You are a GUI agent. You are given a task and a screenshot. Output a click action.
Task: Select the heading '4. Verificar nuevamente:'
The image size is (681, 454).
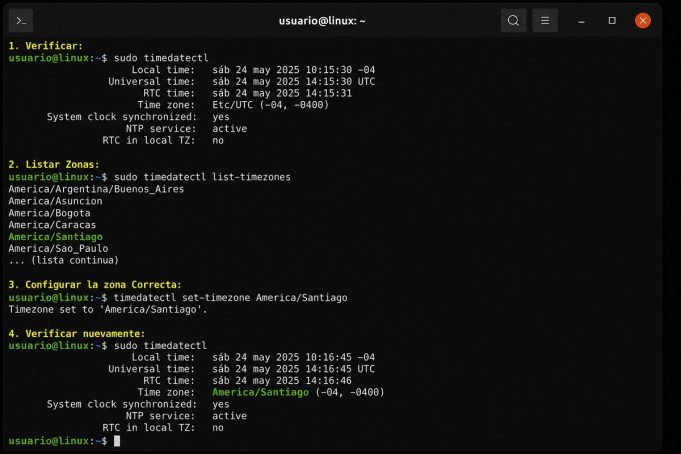click(x=76, y=334)
